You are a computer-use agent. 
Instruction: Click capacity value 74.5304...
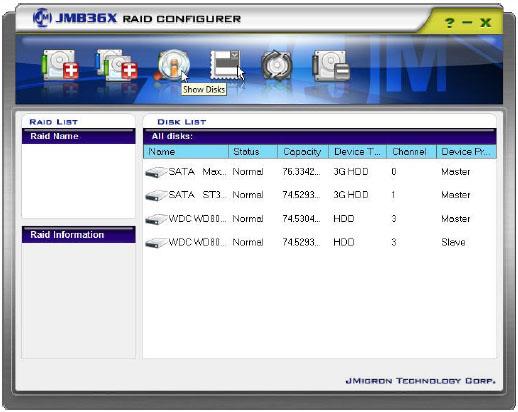click(x=301, y=219)
